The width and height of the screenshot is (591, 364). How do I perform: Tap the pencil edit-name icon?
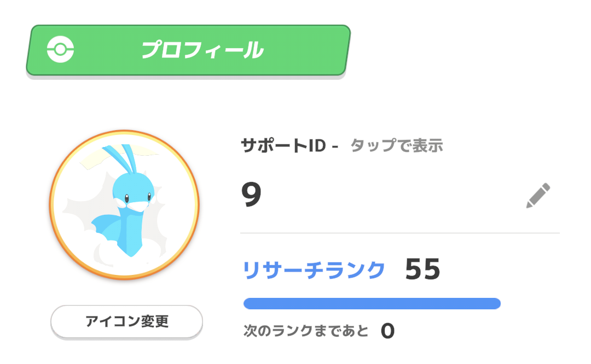[538, 196]
